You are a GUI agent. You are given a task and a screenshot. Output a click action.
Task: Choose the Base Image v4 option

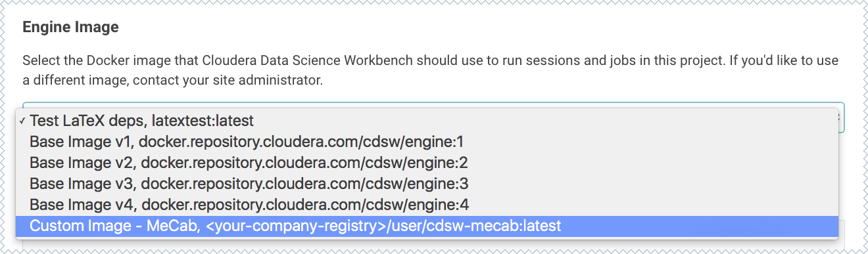427,204
